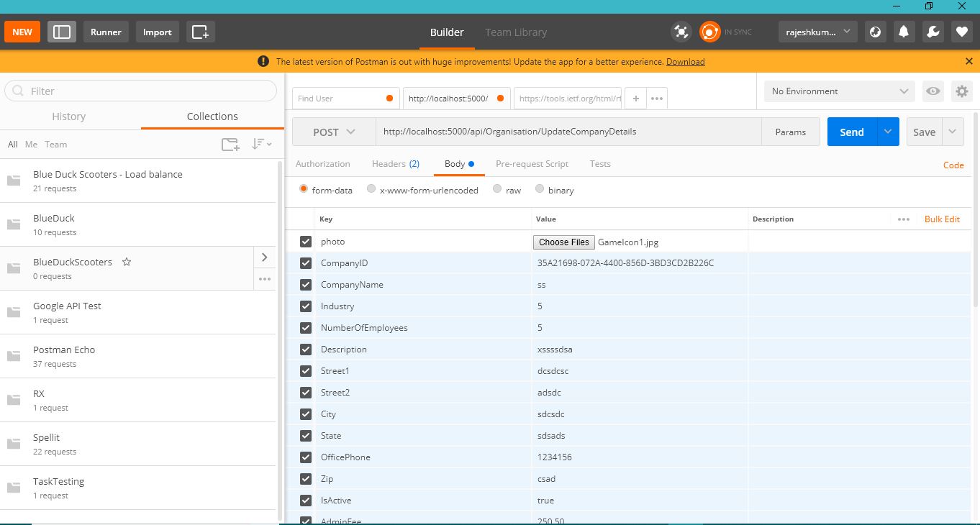Open the Pre-request Script tab
This screenshot has width=980, height=525.
[x=532, y=164]
